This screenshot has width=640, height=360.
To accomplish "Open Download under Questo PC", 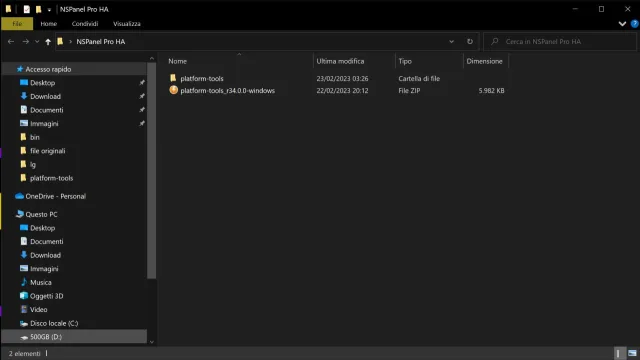I will tap(45, 255).
